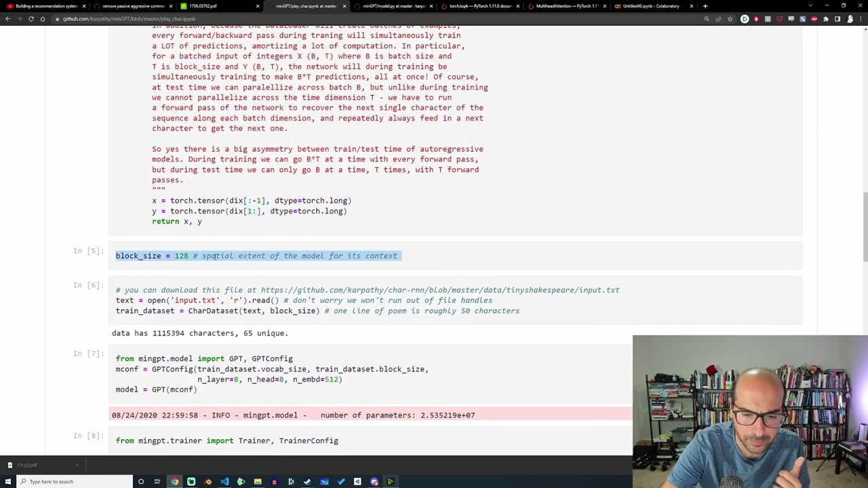
Task: Open the Extensions puzzle menu
Action: (x=825, y=19)
